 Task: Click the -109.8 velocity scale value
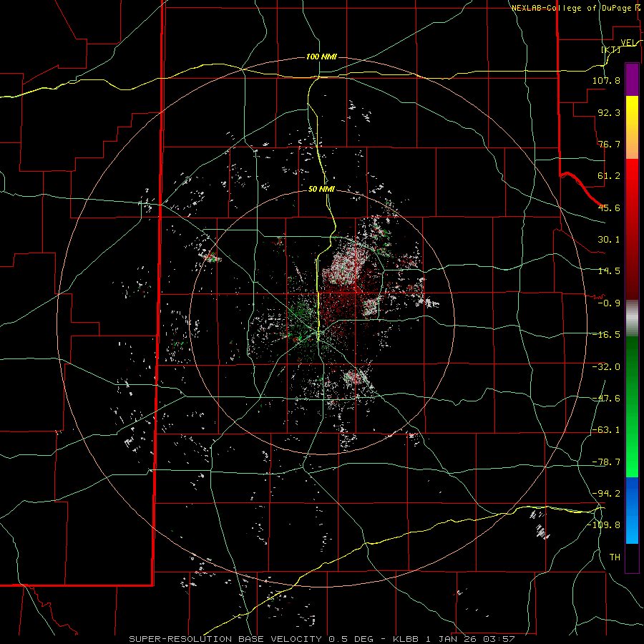(603, 525)
